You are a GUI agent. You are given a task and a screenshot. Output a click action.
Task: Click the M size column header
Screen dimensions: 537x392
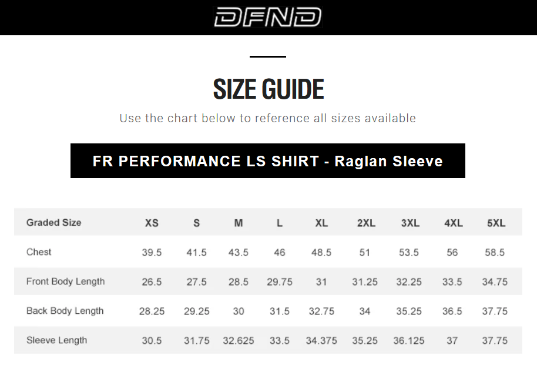point(239,223)
